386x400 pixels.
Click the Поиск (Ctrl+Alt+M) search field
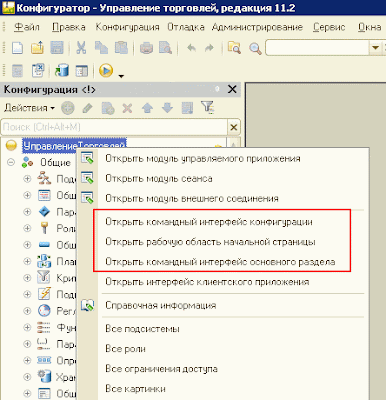[114, 127]
